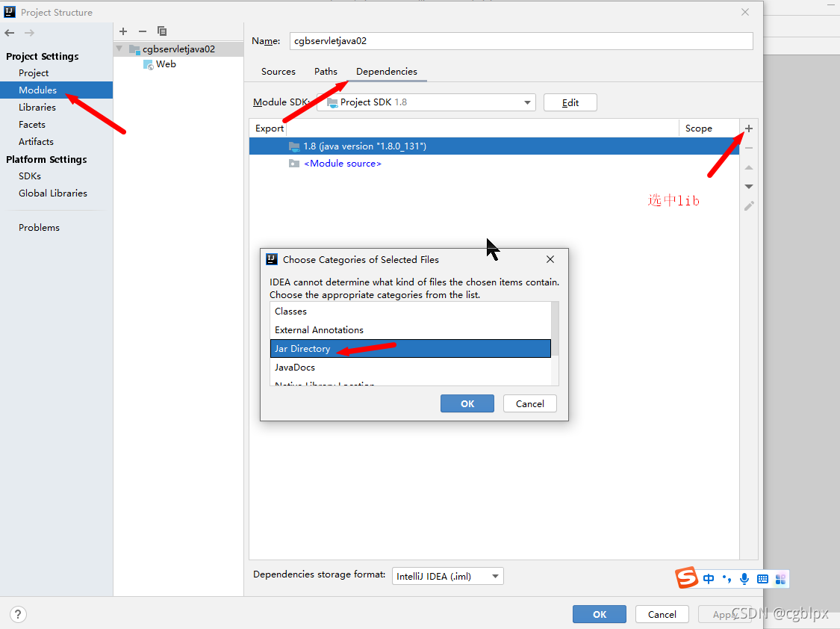Add a new module with plus icon
The width and height of the screenshot is (840, 629).
coord(123,31)
